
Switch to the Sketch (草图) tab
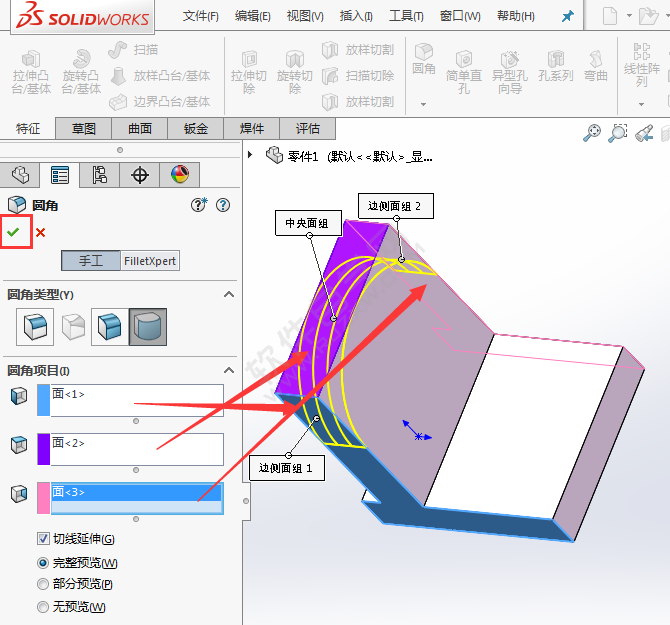tap(84, 129)
